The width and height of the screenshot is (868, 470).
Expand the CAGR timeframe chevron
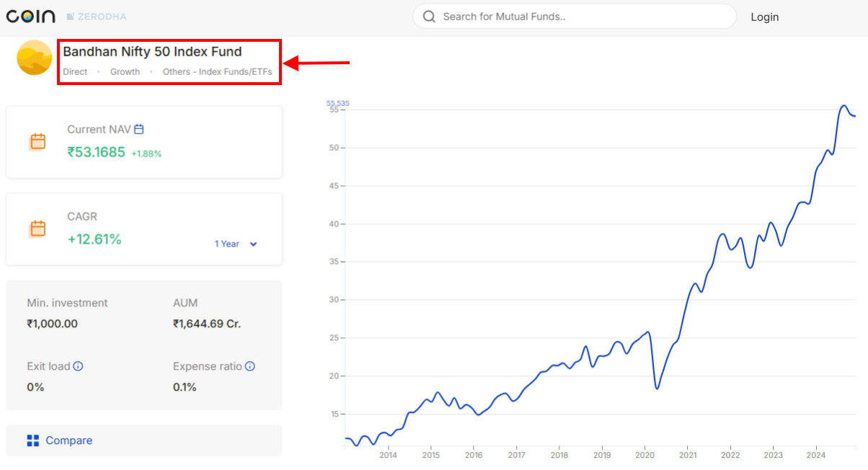point(254,244)
